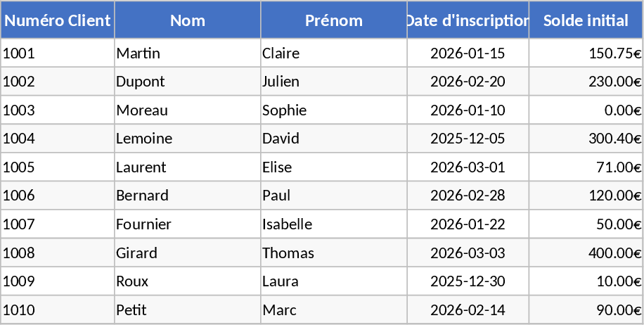644x325 pixels.
Task: Select the Isabelle first name cell
Action: pos(334,224)
